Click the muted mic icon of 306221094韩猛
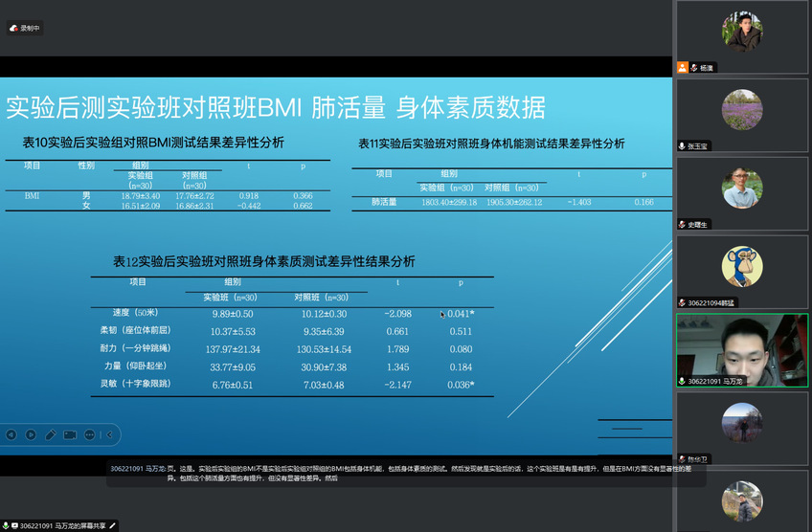This screenshot has height=532, width=812. (681, 302)
